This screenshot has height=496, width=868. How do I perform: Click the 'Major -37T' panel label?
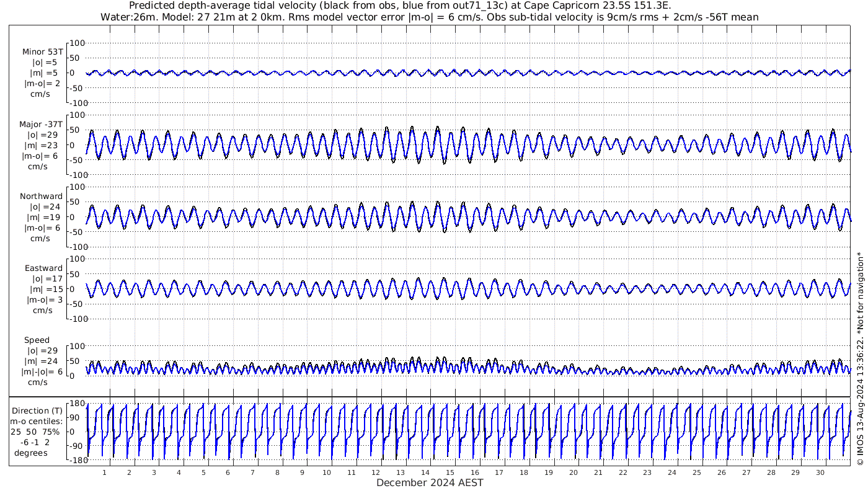[41, 125]
